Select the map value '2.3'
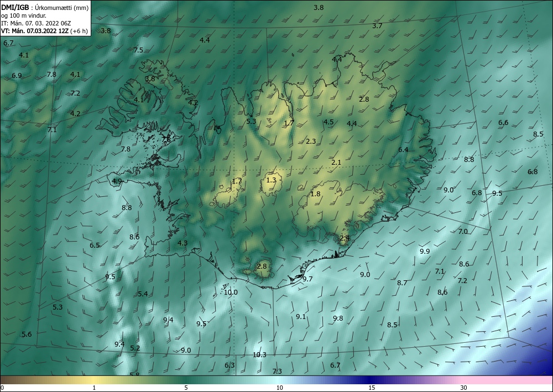553x392 pixels. [x=311, y=142]
